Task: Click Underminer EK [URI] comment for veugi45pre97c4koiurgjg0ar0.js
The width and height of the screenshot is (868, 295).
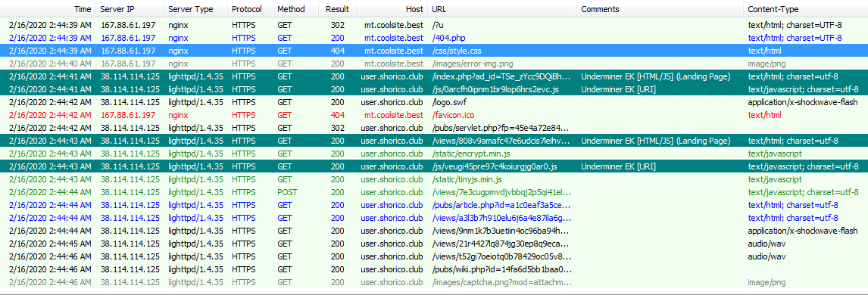Action: pos(619,166)
